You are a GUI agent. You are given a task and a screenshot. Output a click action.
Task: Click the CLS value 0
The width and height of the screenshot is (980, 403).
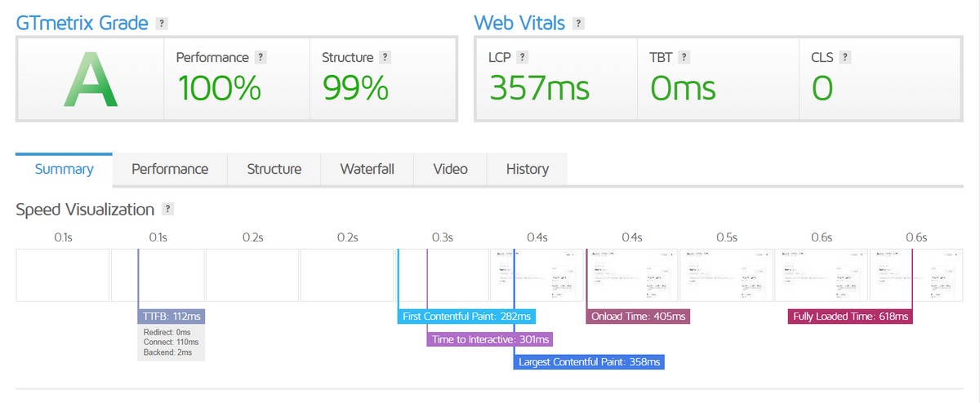tap(822, 87)
